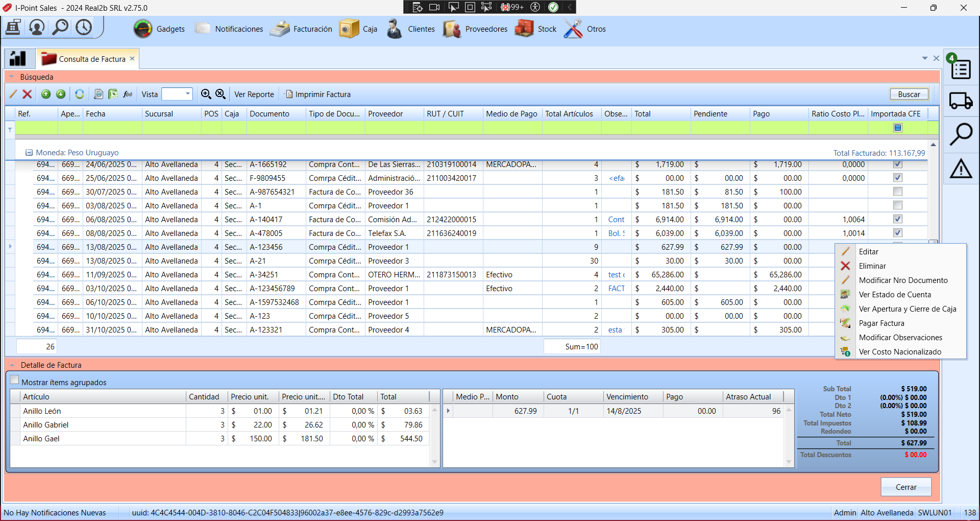Click the green up arrow icon
The image size is (980, 521).
46,94
